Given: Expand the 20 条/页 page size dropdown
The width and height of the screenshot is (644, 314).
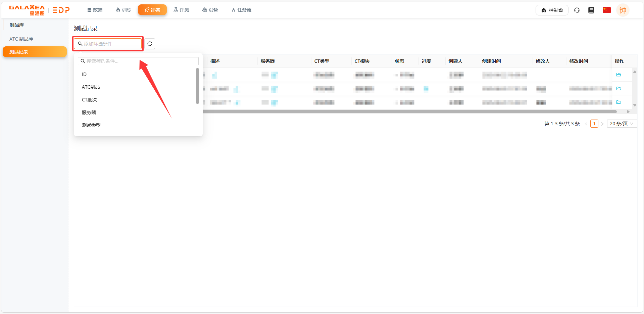Looking at the screenshot, I should [x=622, y=124].
